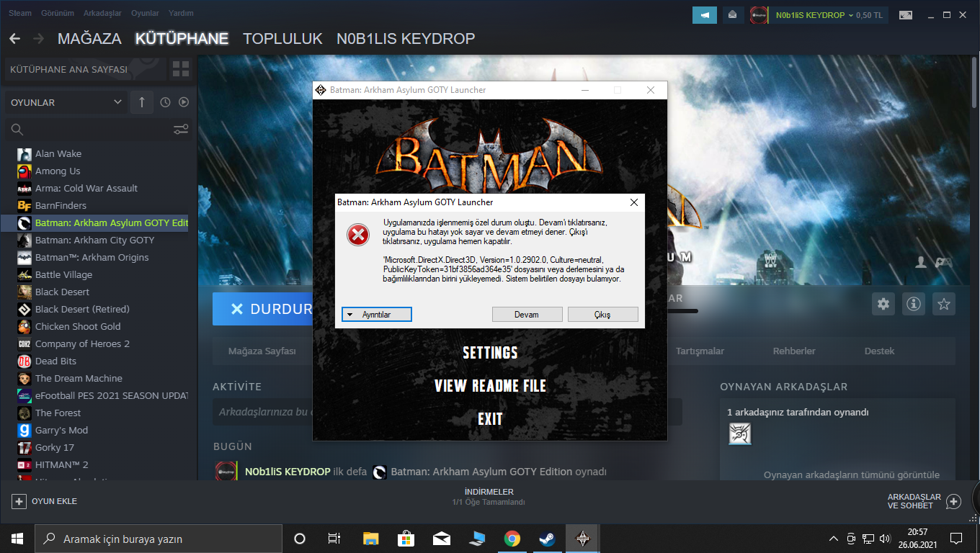This screenshot has width=980, height=553.
Task: Open advanced library filter options icon
Action: (181, 130)
